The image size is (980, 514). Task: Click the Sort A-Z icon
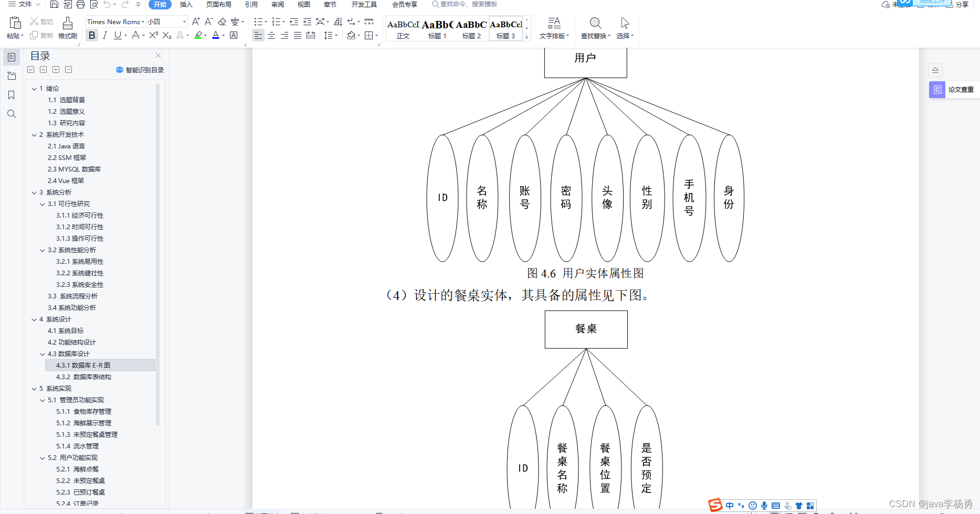pos(338,22)
